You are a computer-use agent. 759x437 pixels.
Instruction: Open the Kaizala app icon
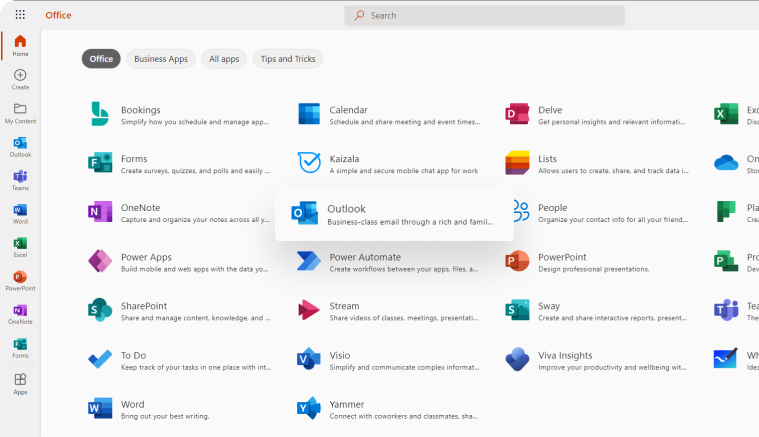click(x=309, y=163)
